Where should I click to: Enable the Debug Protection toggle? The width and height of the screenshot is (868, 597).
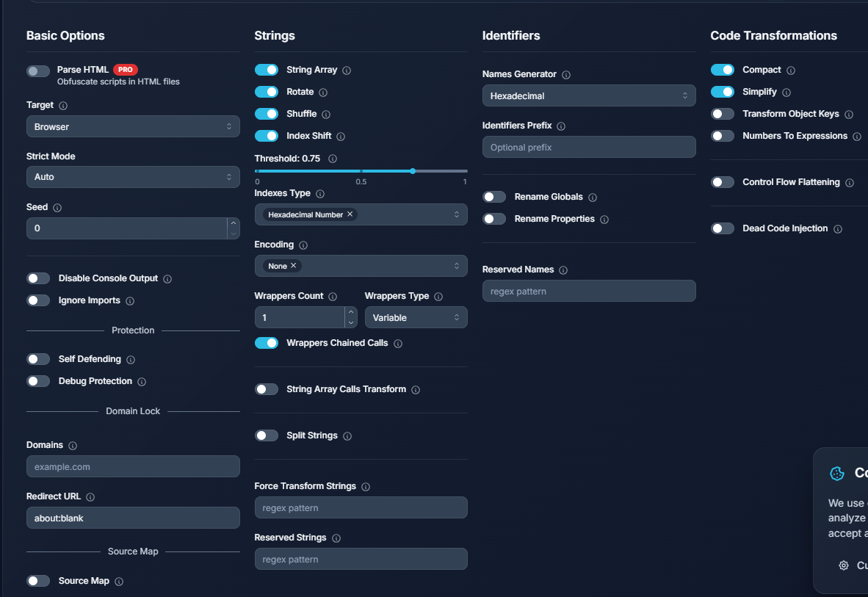(x=38, y=381)
